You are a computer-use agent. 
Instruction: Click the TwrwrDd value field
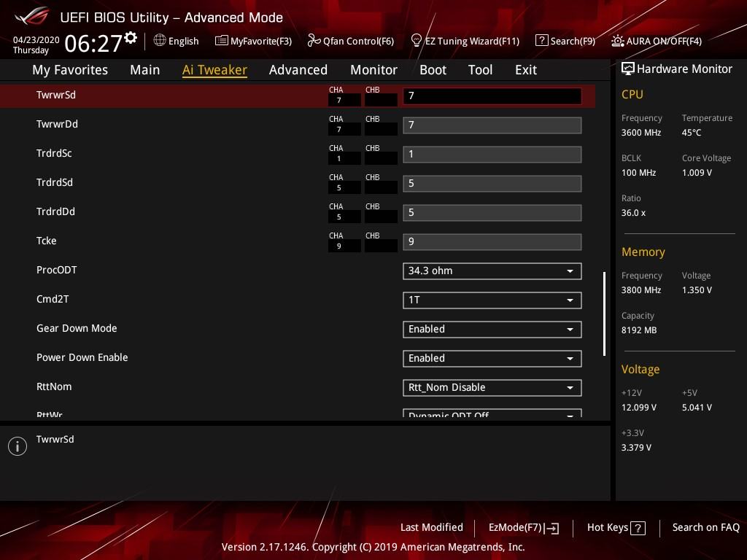pos(492,125)
